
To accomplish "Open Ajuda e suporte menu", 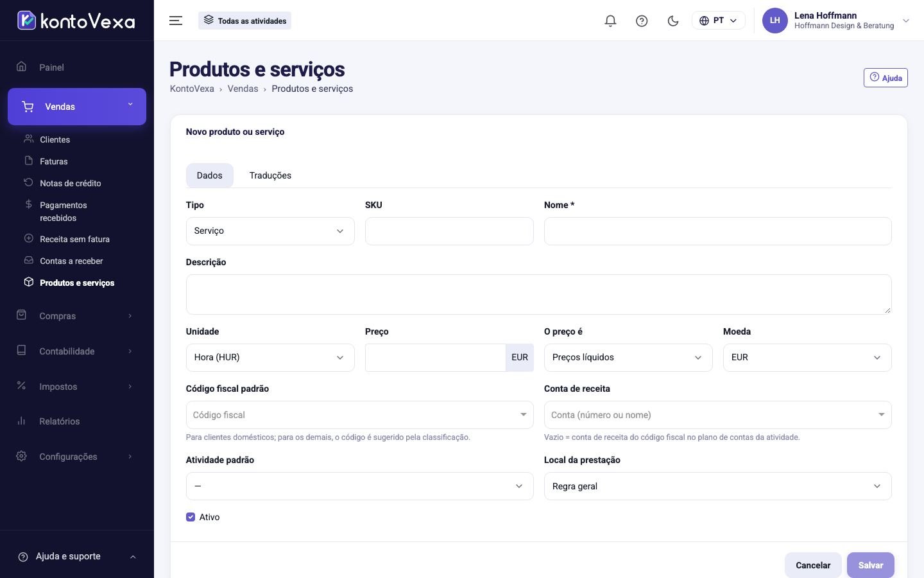I will click(x=77, y=556).
